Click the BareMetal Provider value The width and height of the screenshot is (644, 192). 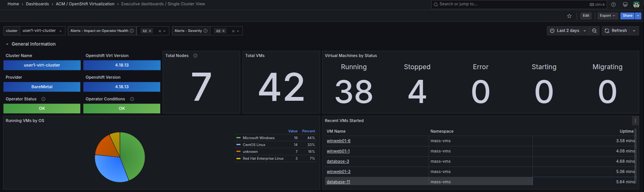(42, 87)
